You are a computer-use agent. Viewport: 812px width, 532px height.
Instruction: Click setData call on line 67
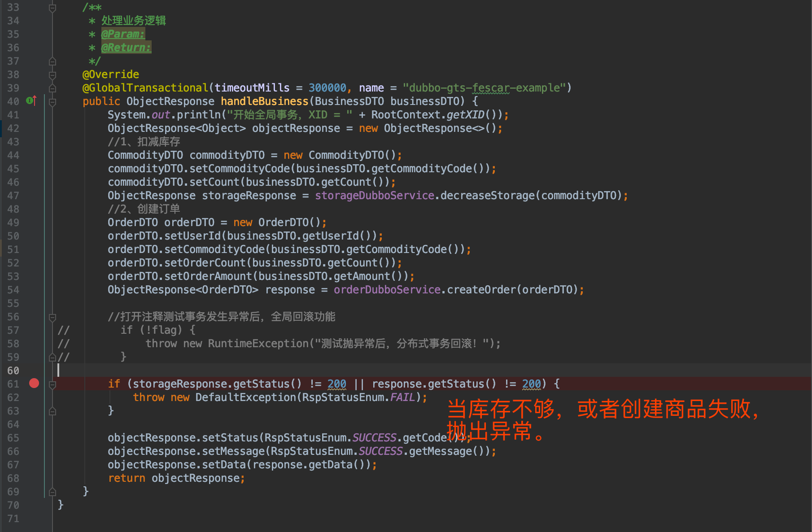coord(224,465)
